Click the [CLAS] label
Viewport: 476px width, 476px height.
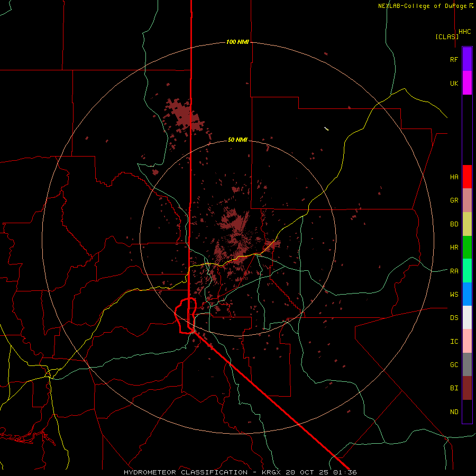click(447, 36)
